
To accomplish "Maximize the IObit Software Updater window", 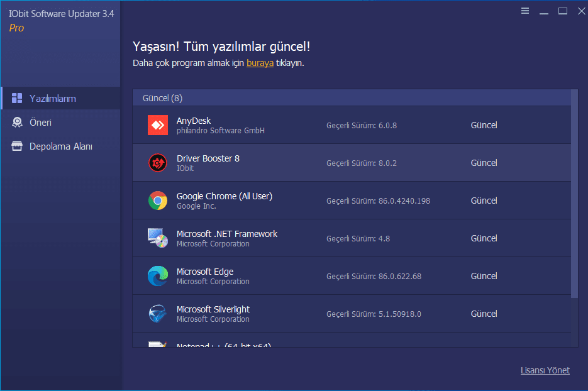I will (562, 11).
